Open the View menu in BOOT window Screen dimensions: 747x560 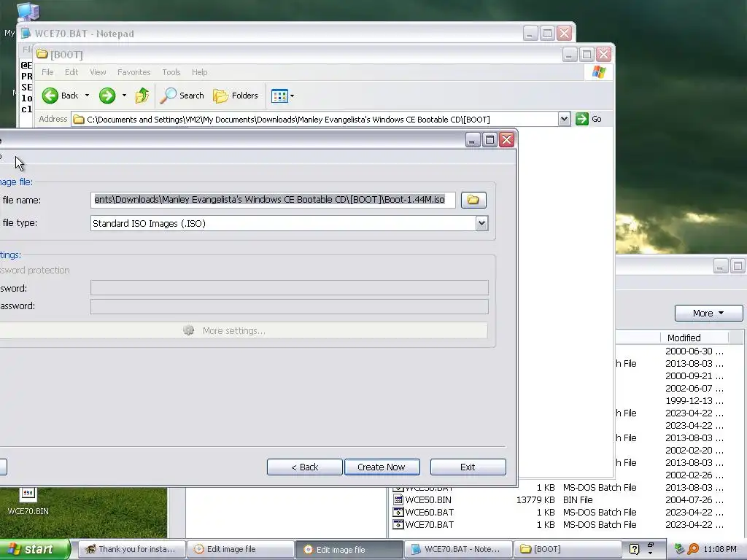click(98, 72)
